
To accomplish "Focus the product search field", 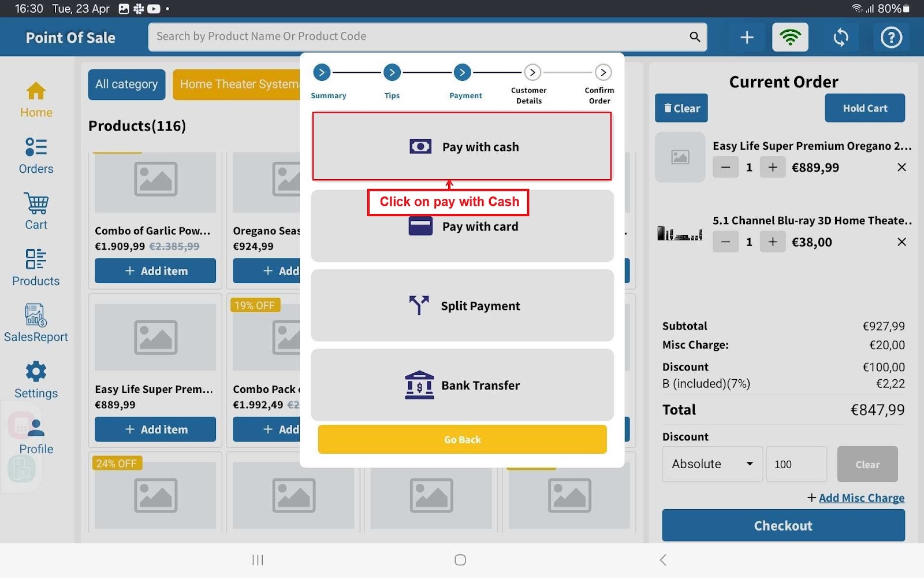I will point(419,36).
